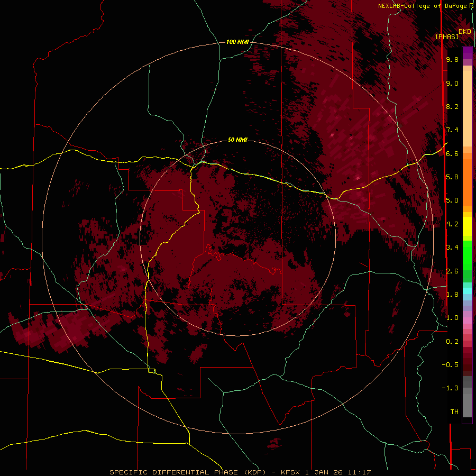Click the NEXLAB-College of DuPage label
The image size is (476, 476).
pos(424,6)
